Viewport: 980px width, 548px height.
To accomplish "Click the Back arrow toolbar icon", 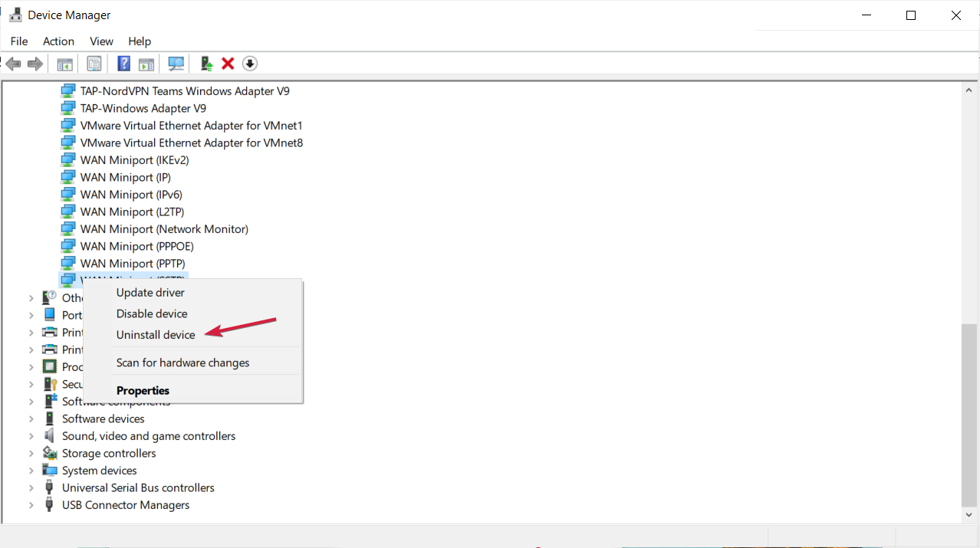I will [13, 64].
